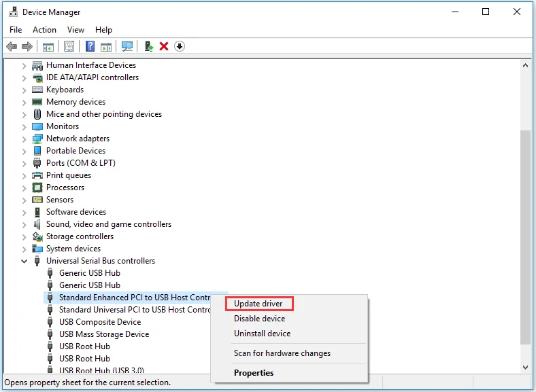Click the Network adapters icon
536x392 pixels.
pyautogui.click(x=37, y=139)
